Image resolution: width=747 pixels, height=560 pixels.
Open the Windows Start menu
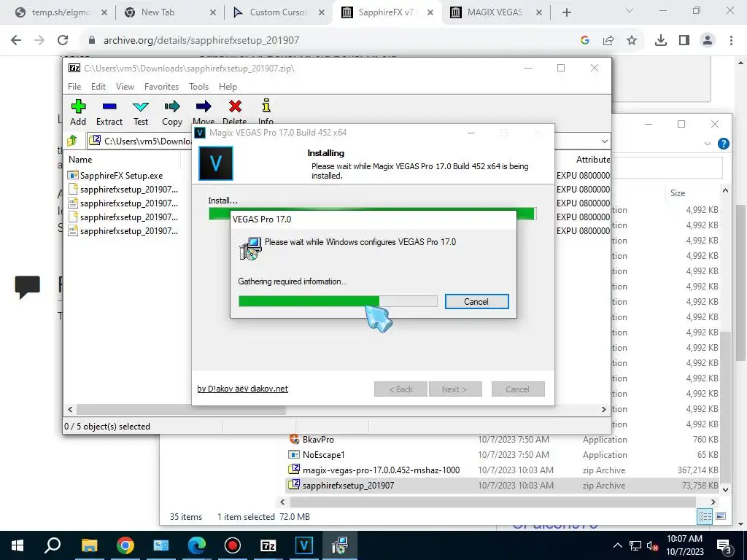pos(18,545)
